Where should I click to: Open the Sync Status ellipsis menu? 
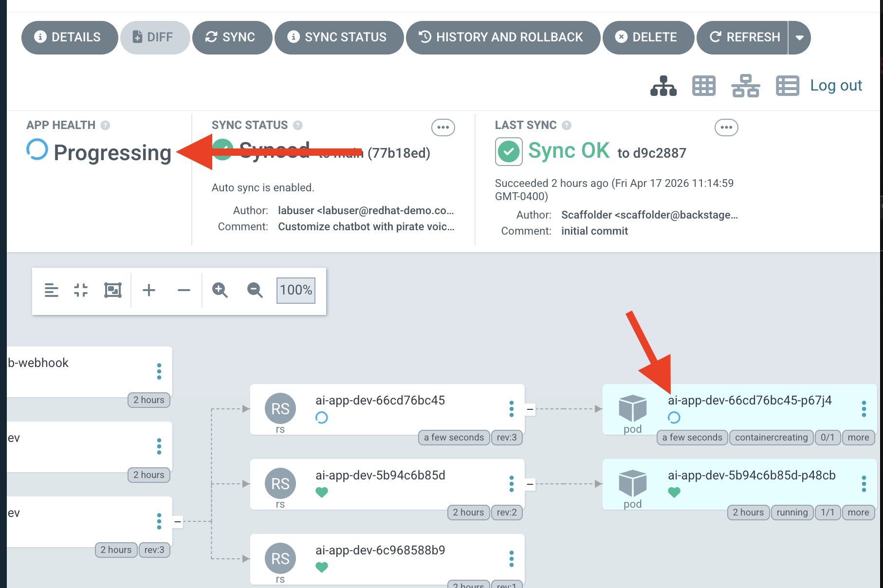click(443, 128)
